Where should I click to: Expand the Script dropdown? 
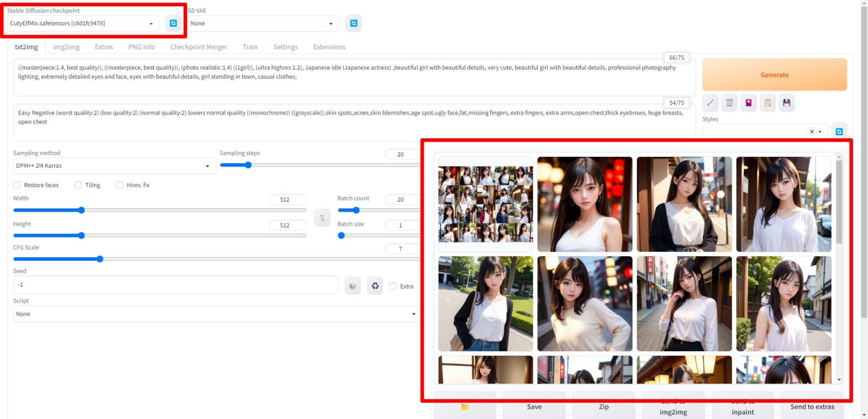(215, 314)
